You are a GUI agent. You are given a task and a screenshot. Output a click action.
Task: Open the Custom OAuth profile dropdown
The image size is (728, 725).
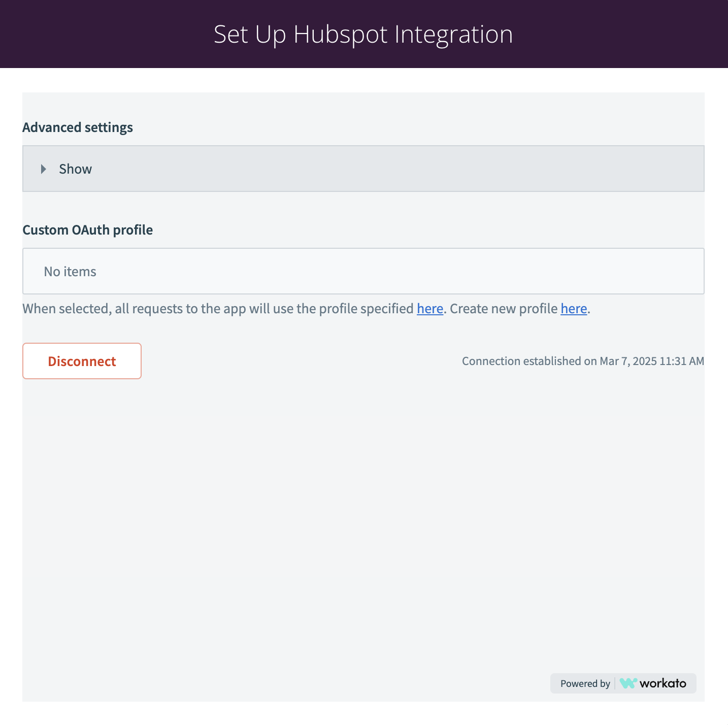[363, 271]
